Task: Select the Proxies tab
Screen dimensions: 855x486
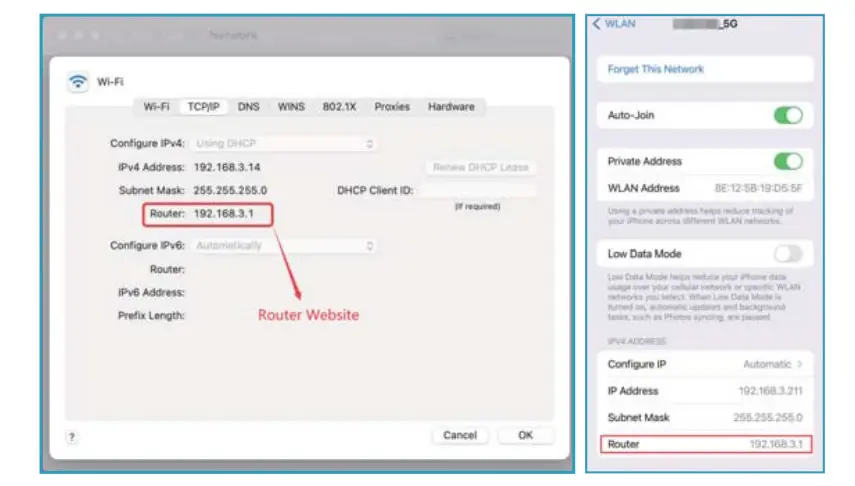Action: click(392, 107)
